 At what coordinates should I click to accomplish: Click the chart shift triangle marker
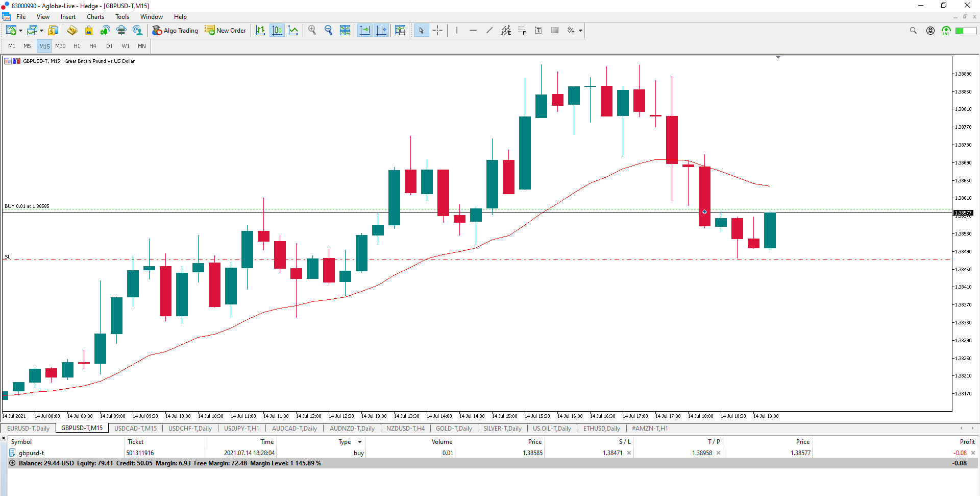pyautogui.click(x=778, y=57)
